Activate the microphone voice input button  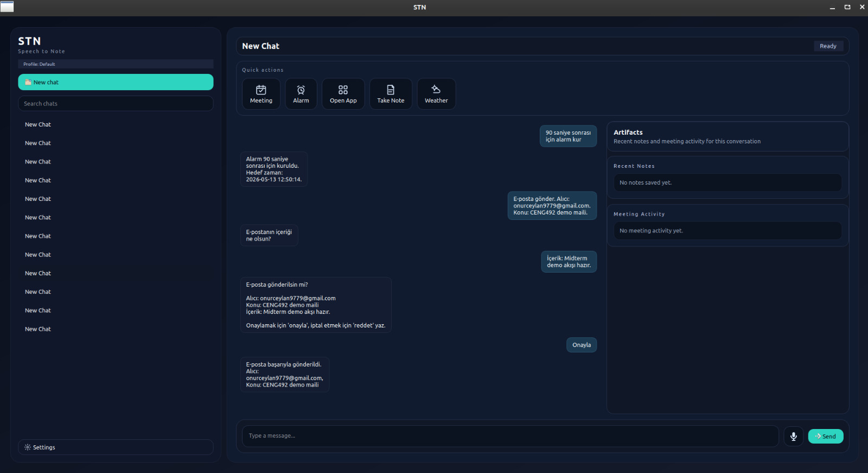[x=793, y=436]
